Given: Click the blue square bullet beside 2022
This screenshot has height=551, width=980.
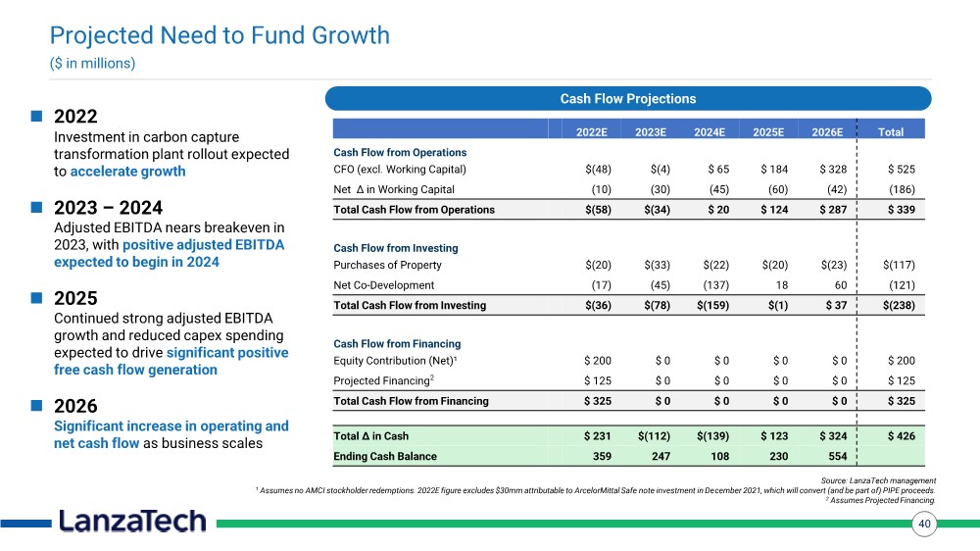Looking at the screenshot, I should point(37,117).
